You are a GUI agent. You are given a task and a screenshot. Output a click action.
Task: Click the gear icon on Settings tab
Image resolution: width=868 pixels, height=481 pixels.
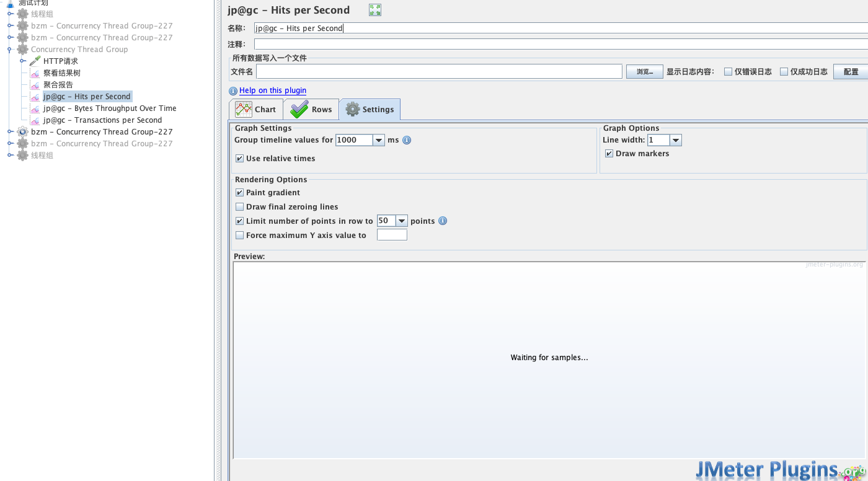pos(353,109)
